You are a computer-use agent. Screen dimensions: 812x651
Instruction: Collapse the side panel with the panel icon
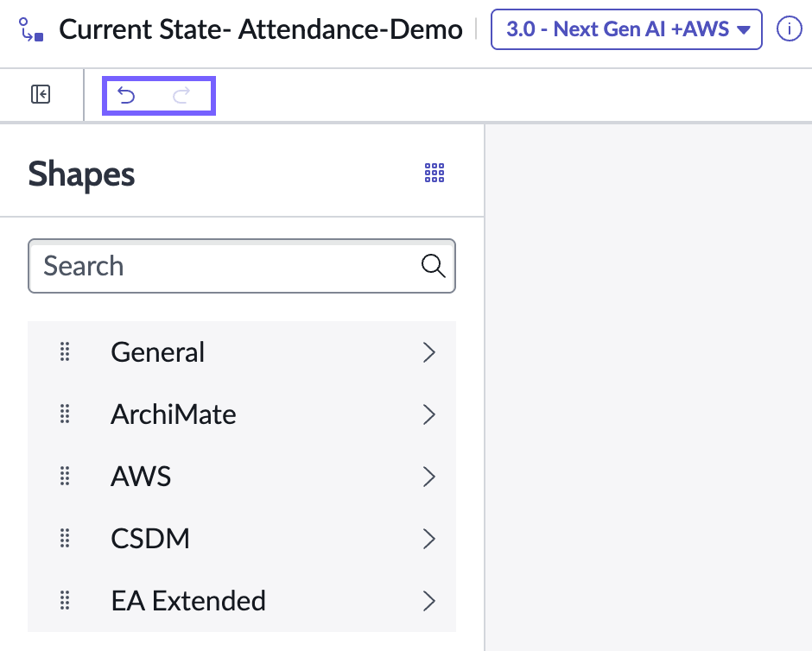(41, 94)
